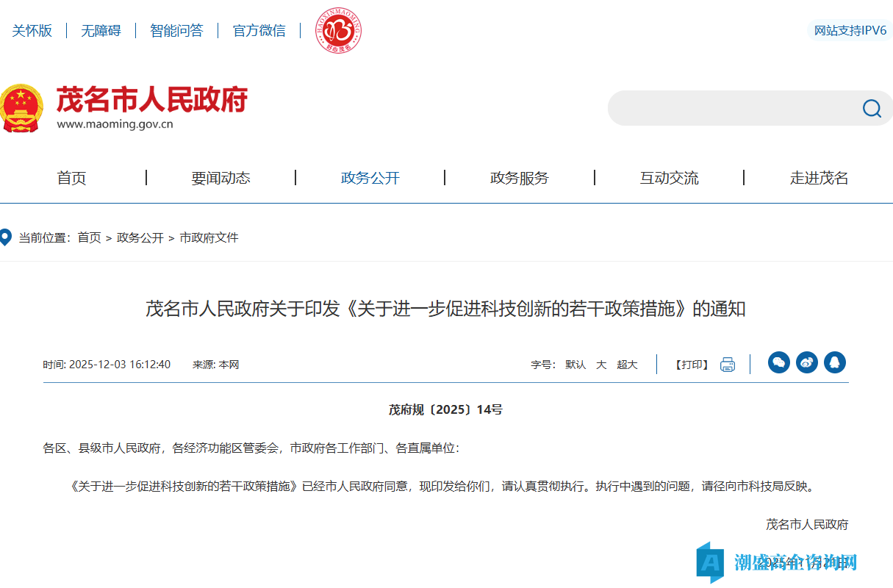
Task: Set font size to 默认
Action: tap(575, 365)
